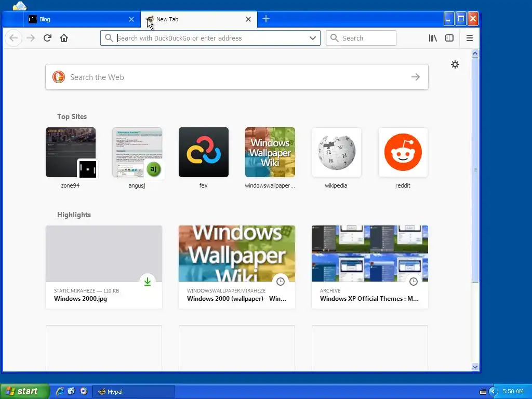This screenshot has height=399, width=532.
Task: Launch Windows Media Player from quick launch
Action: coord(84,391)
